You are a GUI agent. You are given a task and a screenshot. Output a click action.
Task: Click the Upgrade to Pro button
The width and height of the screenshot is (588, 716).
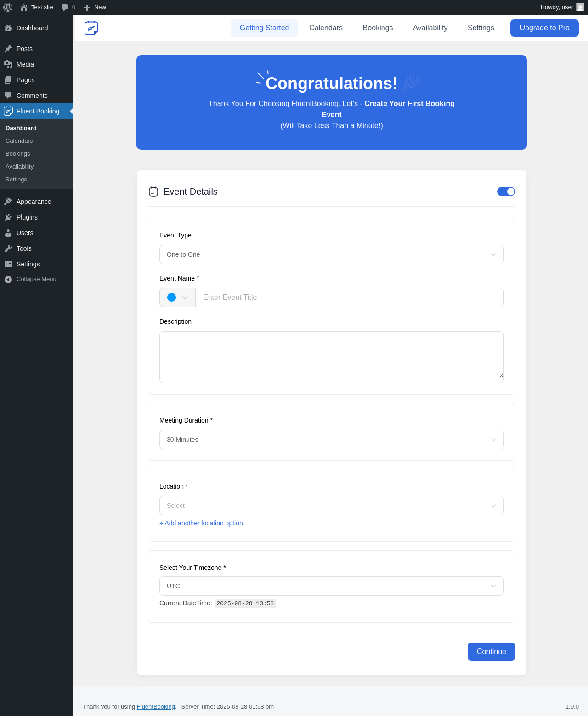(x=544, y=28)
